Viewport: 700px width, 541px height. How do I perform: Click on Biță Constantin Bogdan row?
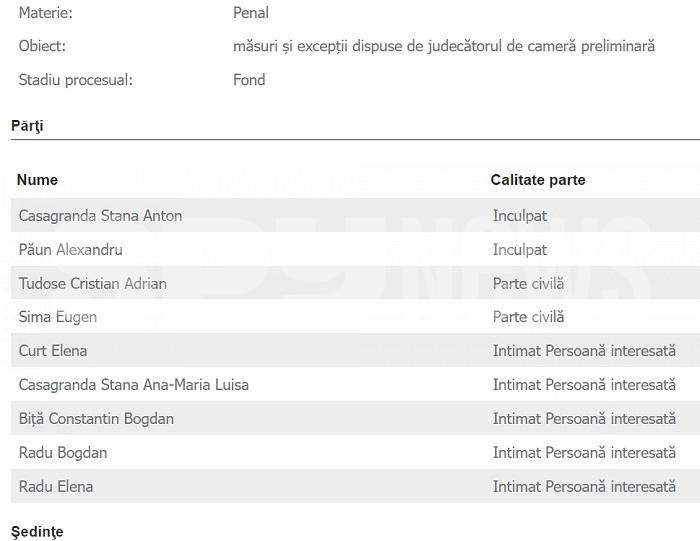click(355, 419)
